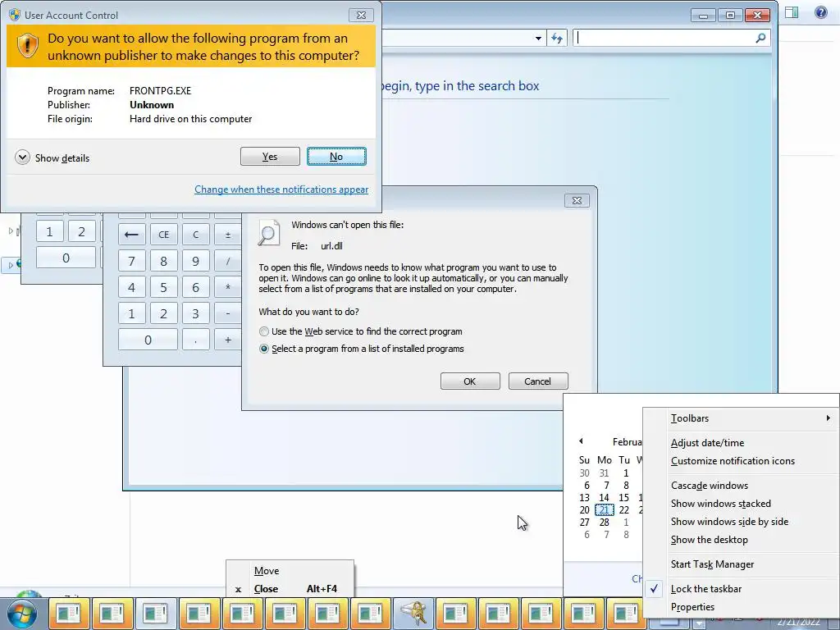The height and width of the screenshot is (630, 840).
Task: Click No in User Account Control dialog
Action: click(336, 157)
